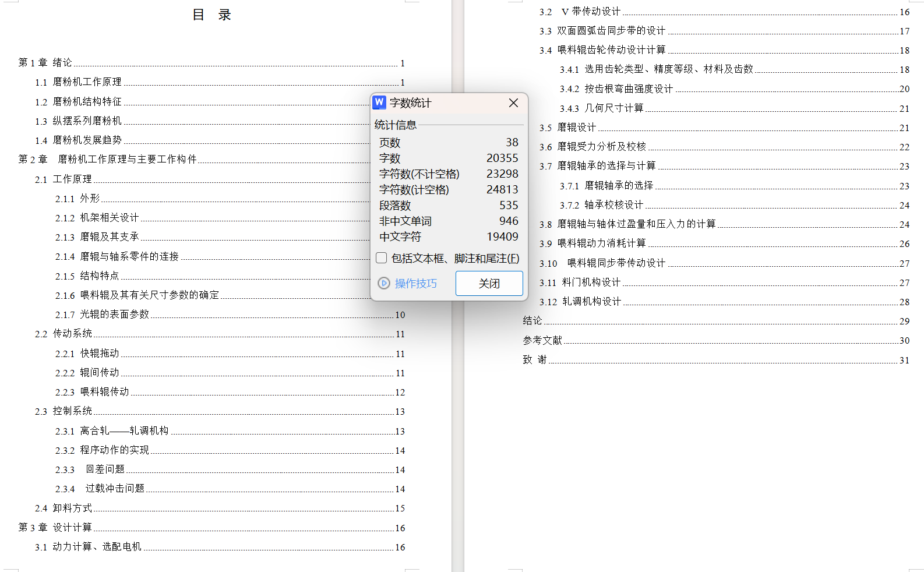Click 字符数(不计空格) value 23298
924x572 pixels.
pyautogui.click(x=502, y=174)
